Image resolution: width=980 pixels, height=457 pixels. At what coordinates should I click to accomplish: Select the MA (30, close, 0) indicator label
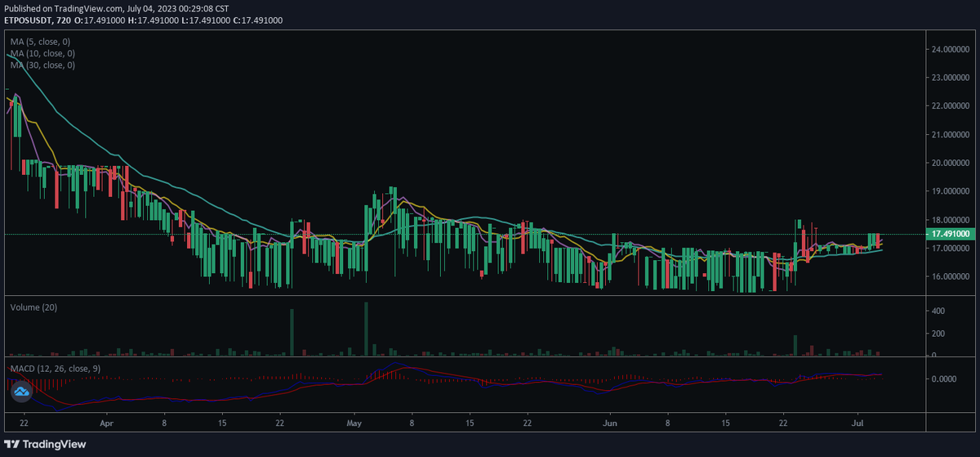[42, 65]
